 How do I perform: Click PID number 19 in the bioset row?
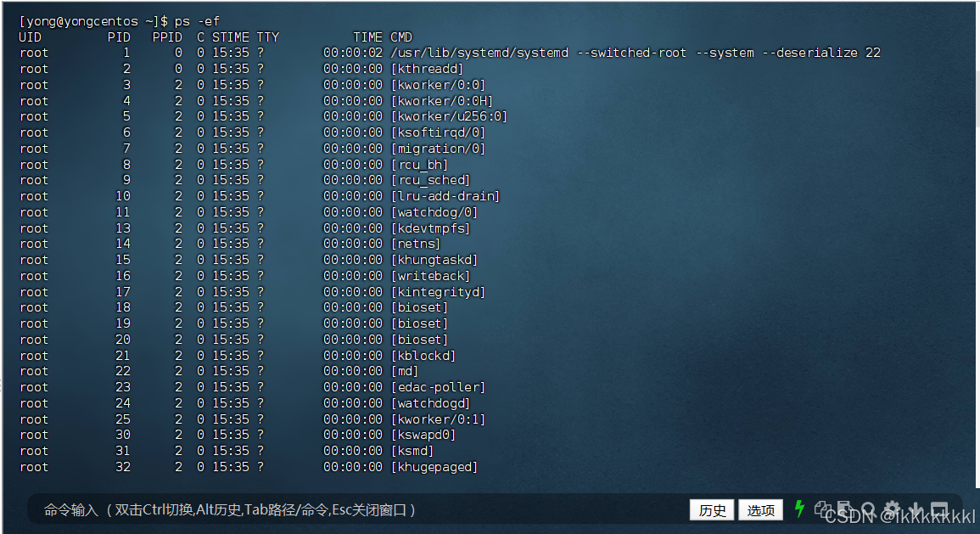(123, 323)
